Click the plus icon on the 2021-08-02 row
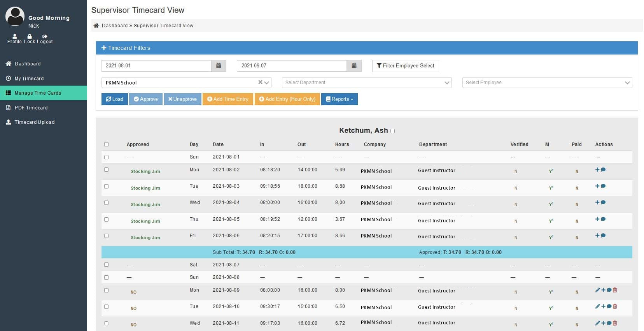The width and height of the screenshot is (644, 331). [597, 170]
